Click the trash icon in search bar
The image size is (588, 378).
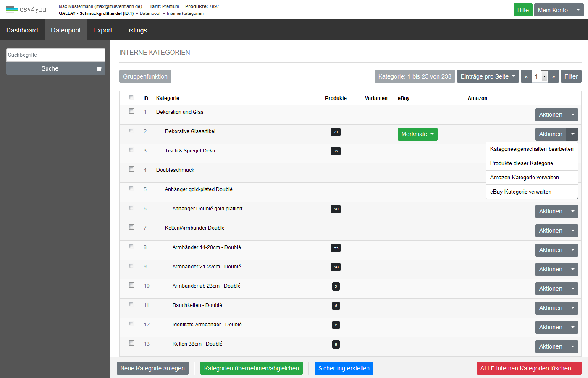coord(99,68)
